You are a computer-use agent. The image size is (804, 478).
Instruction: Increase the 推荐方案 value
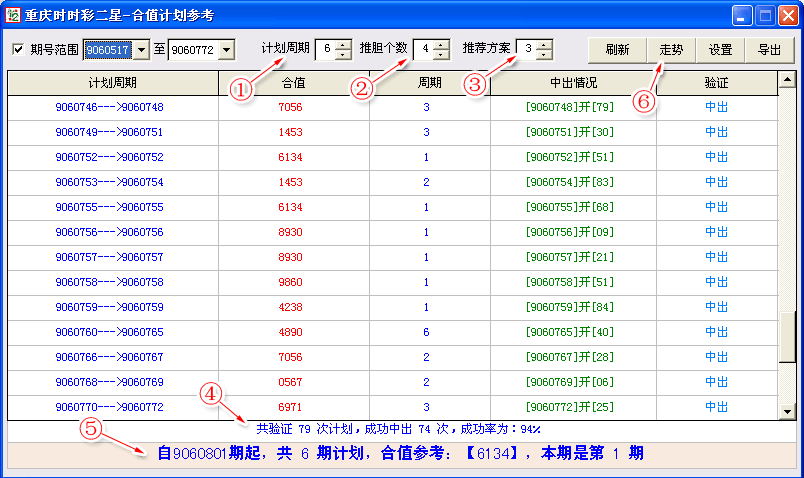(544, 45)
